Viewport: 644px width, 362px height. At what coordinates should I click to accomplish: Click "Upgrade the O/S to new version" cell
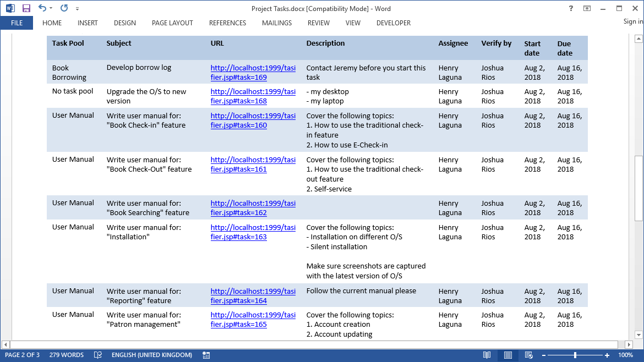(x=146, y=96)
